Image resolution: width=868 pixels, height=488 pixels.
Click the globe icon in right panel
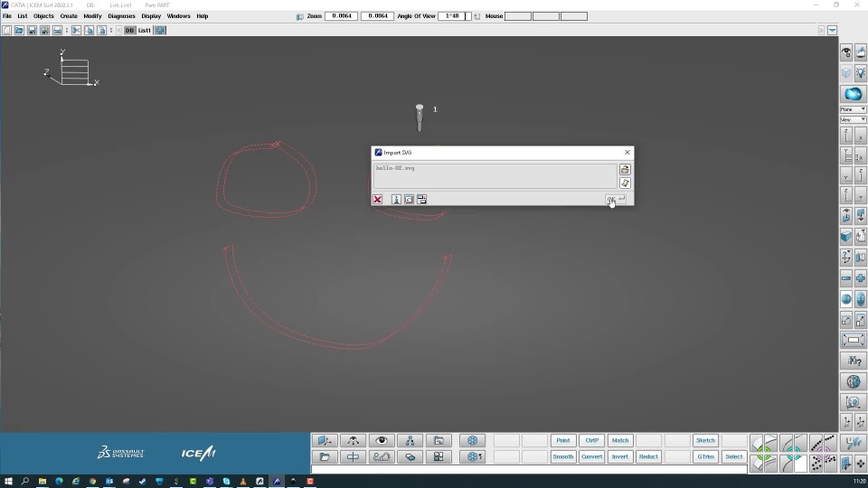click(853, 381)
